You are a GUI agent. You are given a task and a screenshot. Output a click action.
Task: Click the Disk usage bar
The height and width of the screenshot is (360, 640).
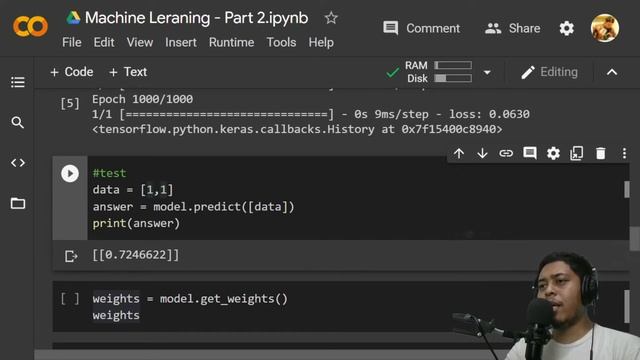[x=453, y=78]
